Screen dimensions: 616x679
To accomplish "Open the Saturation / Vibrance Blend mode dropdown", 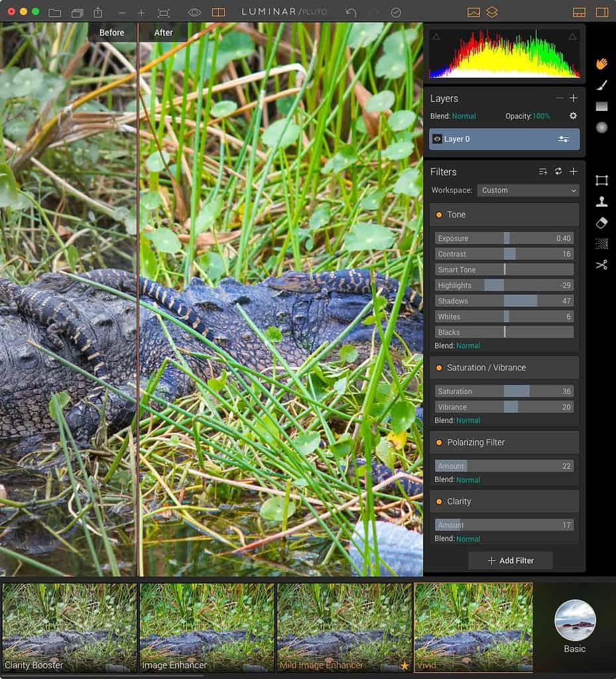I will point(468,420).
